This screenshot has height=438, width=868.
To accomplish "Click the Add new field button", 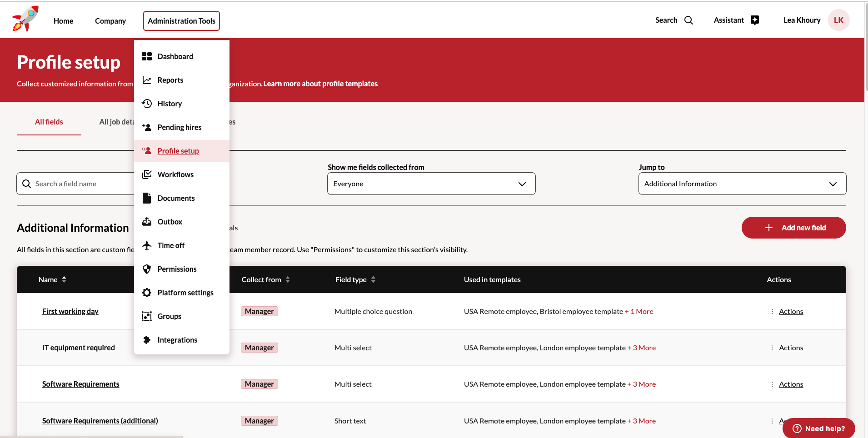I will (793, 228).
